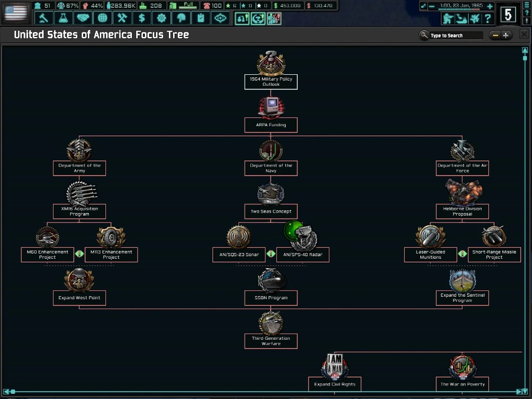Open the hamburger menu in the top-right corner
532x399 pixels.
tap(526, 5)
